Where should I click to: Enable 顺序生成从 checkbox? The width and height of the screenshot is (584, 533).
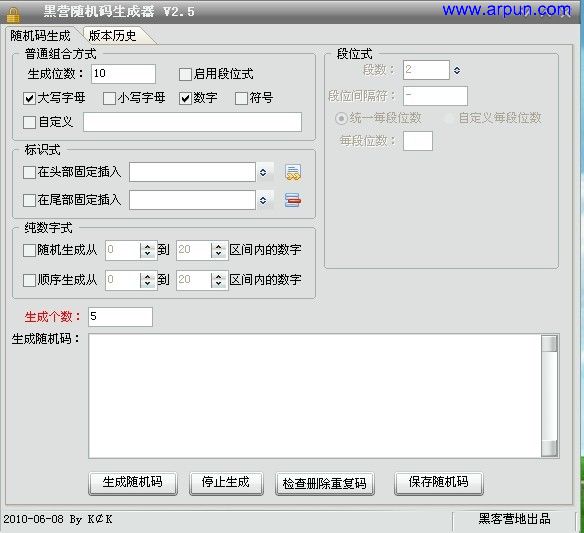[x=29, y=280]
